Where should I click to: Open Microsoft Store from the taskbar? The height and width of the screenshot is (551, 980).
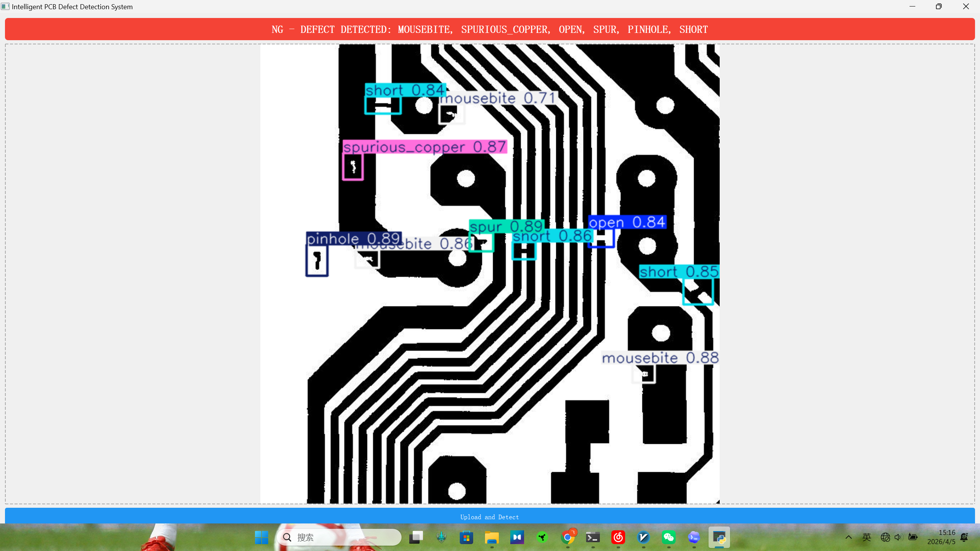pyautogui.click(x=466, y=537)
